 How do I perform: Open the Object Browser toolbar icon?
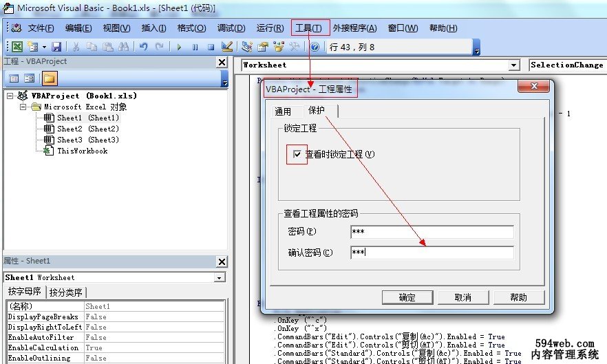coord(279,47)
